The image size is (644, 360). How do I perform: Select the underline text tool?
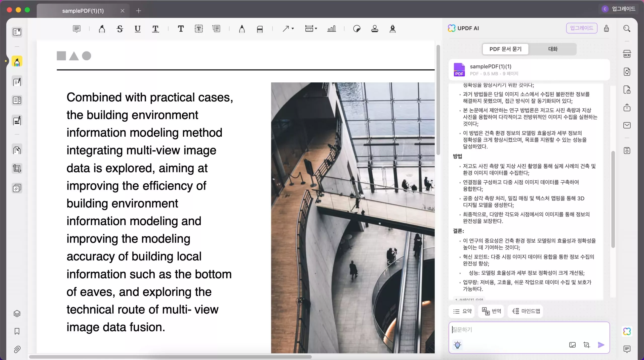(138, 29)
